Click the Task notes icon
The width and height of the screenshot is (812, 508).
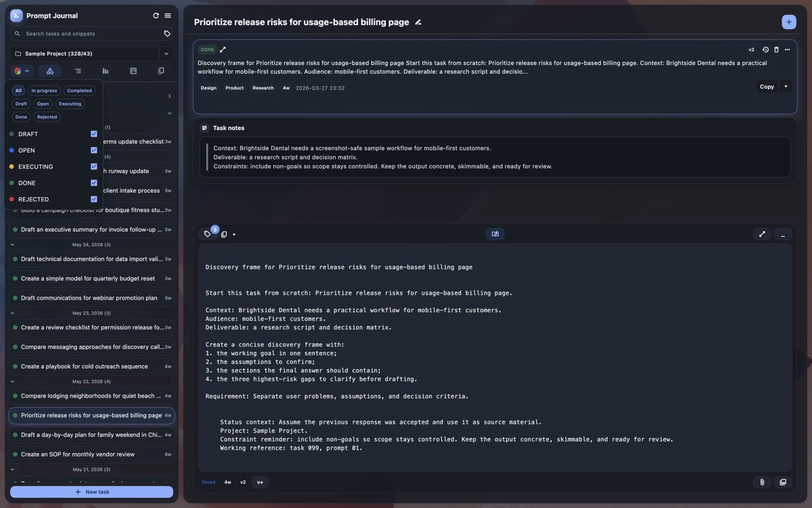(x=204, y=128)
